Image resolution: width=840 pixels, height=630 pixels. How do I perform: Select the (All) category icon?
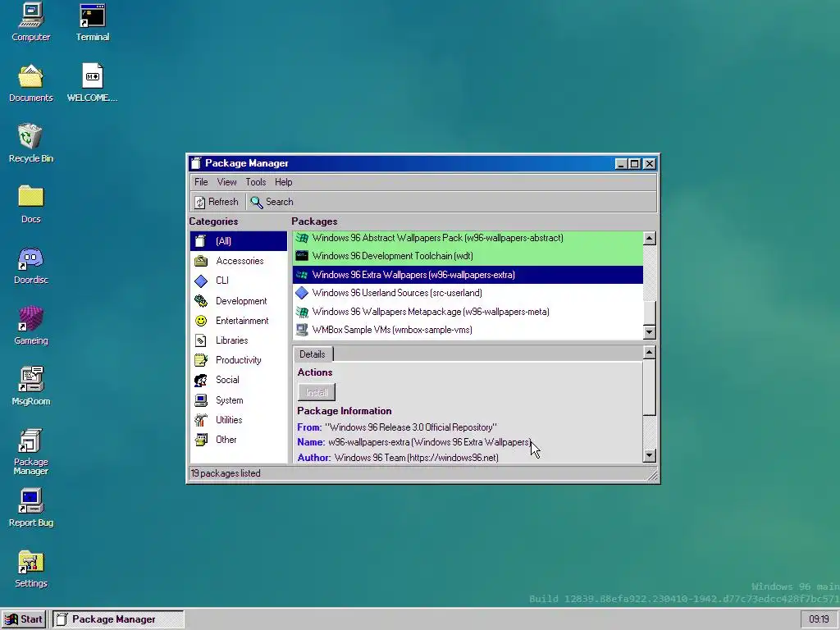[200, 241]
